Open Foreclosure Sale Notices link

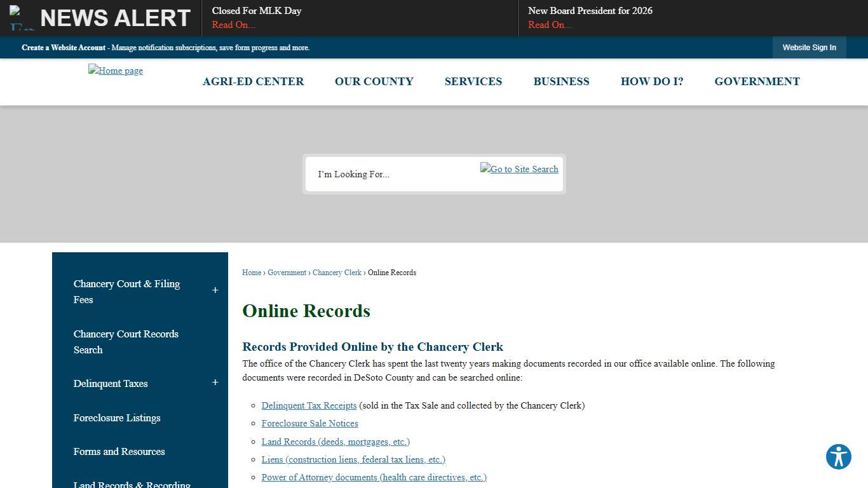(309, 423)
